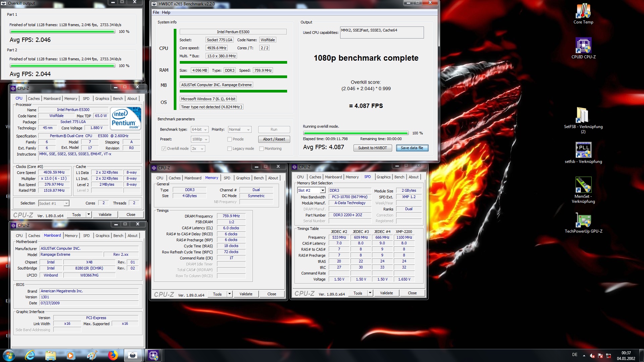Screen dimensions: 644x362
Task: Click the Run button
Action: click(274, 129)
